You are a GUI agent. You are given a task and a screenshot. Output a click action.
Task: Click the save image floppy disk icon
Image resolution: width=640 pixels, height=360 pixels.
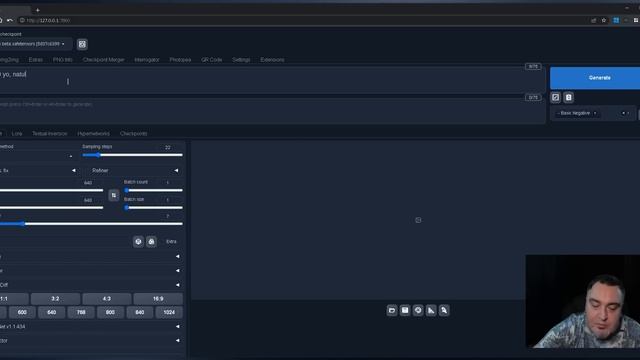click(405, 311)
